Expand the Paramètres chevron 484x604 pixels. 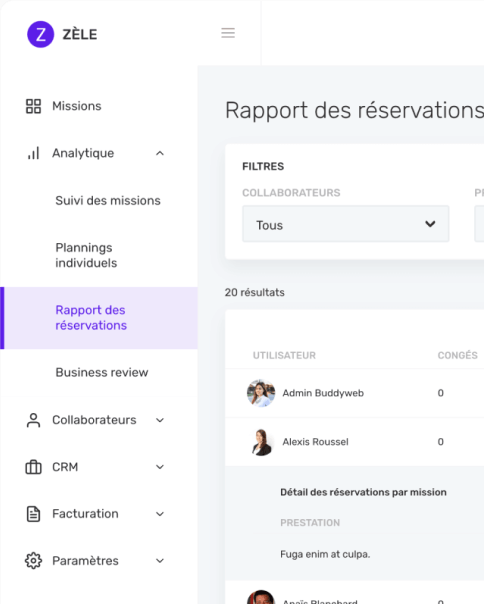click(x=160, y=561)
